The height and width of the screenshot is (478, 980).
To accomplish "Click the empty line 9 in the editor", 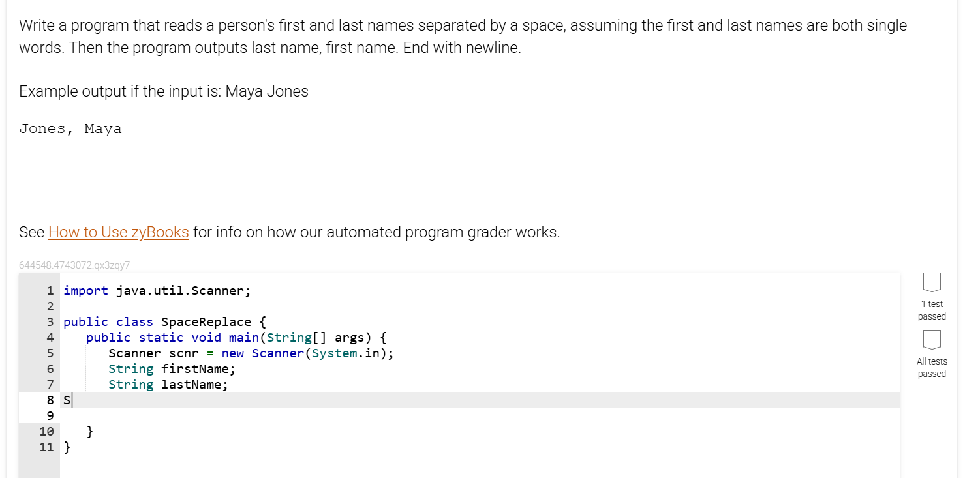I will (x=130, y=415).
